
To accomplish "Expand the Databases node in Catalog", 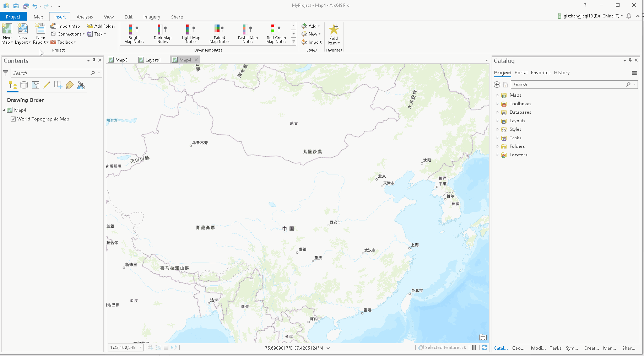I will pyautogui.click(x=497, y=112).
